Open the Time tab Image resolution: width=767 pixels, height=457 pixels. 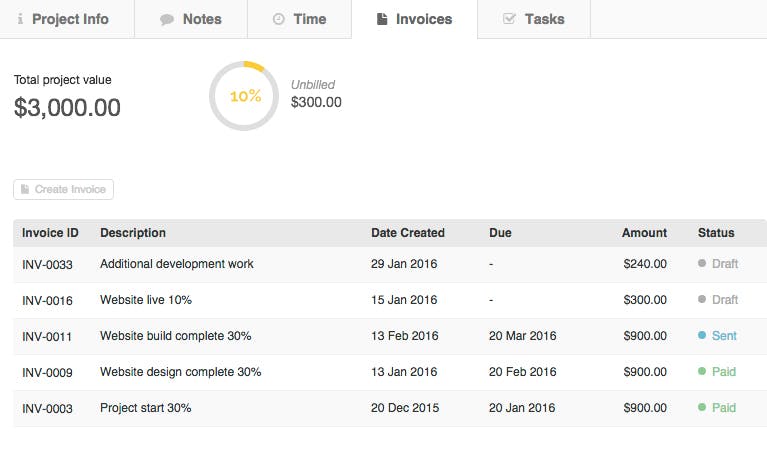click(299, 19)
